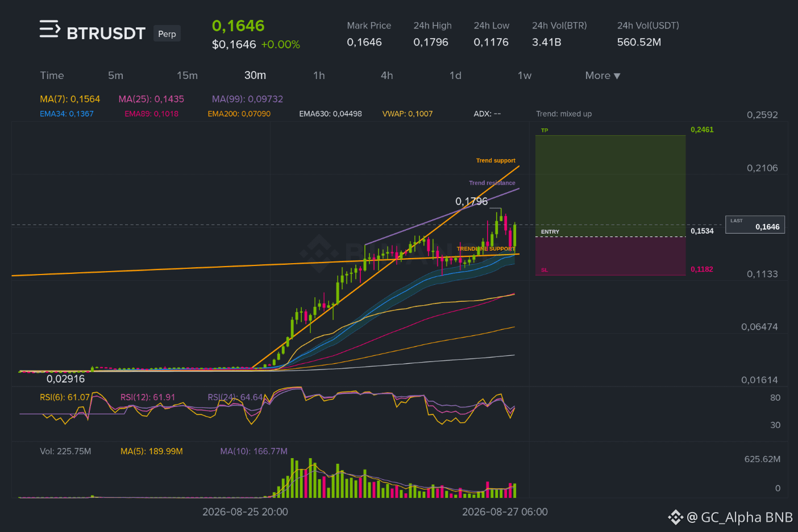
Task: Click the EMA34: 0,1367 label
Action: [66, 114]
